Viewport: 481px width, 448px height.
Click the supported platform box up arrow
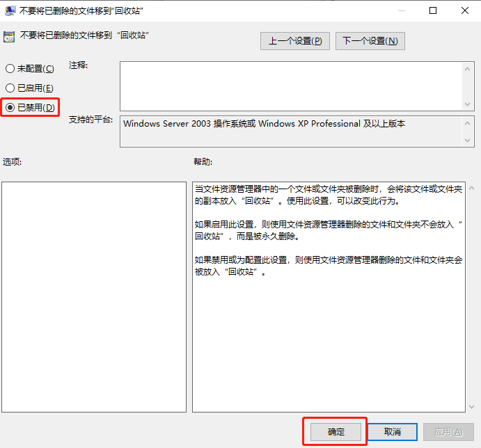pos(467,123)
